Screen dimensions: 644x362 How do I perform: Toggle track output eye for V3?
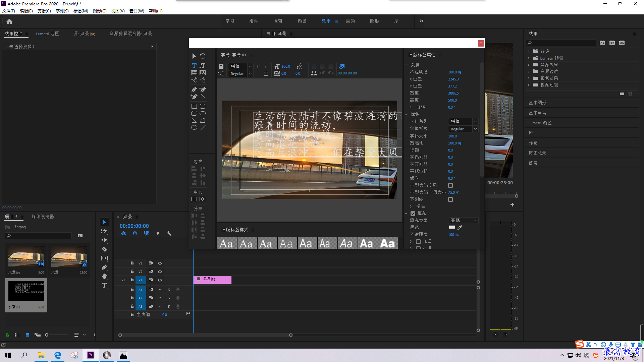coord(160,263)
